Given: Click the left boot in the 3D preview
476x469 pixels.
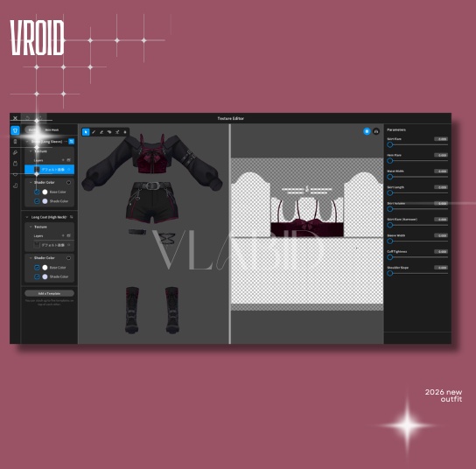Looking at the screenshot, I should (132, 310).
